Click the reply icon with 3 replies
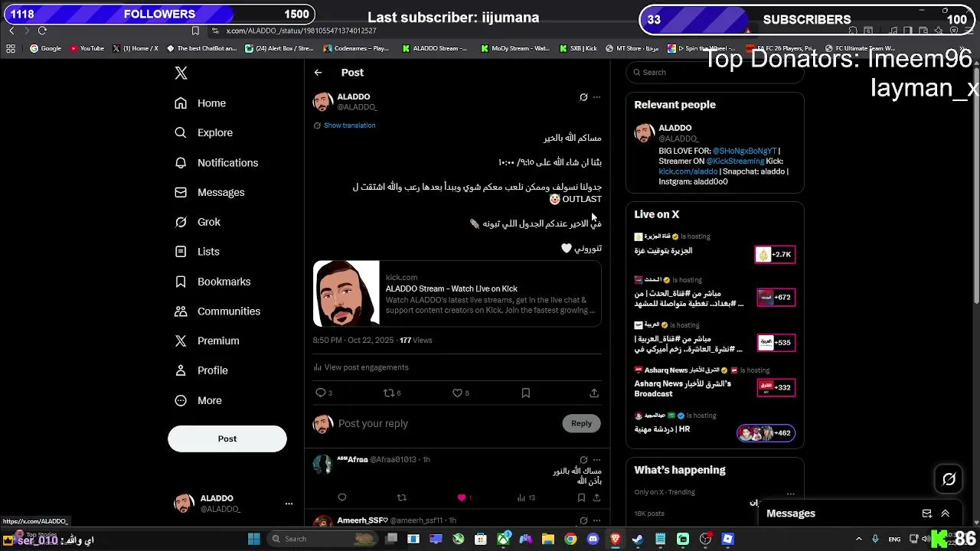 [x=323, y=393]
